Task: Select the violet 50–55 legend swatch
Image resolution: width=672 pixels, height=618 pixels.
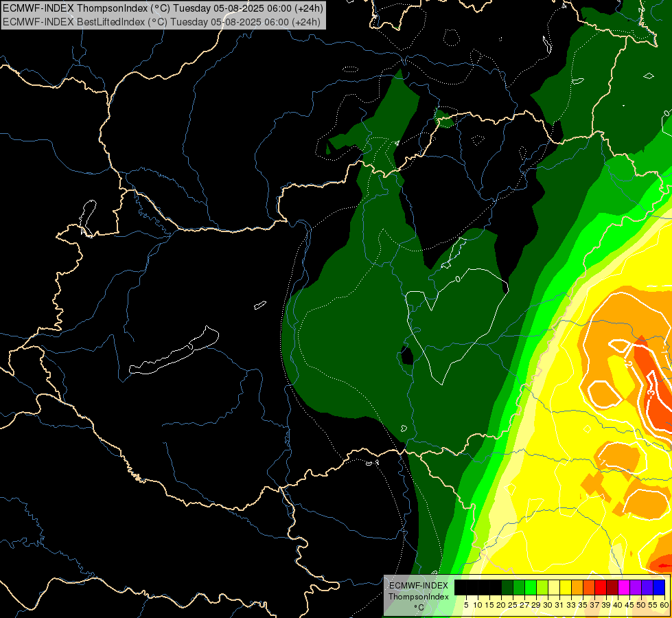Action: 647,588
